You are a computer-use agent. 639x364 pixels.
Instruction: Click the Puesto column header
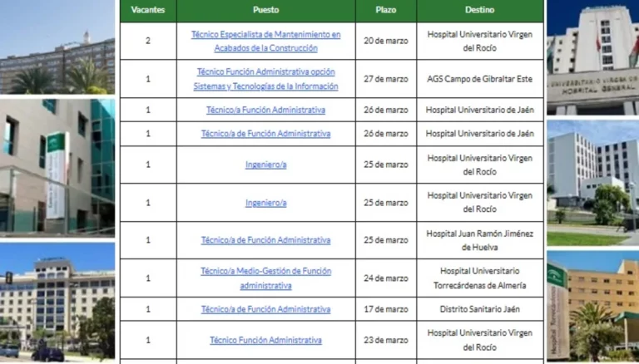click(x=265, y=10)
